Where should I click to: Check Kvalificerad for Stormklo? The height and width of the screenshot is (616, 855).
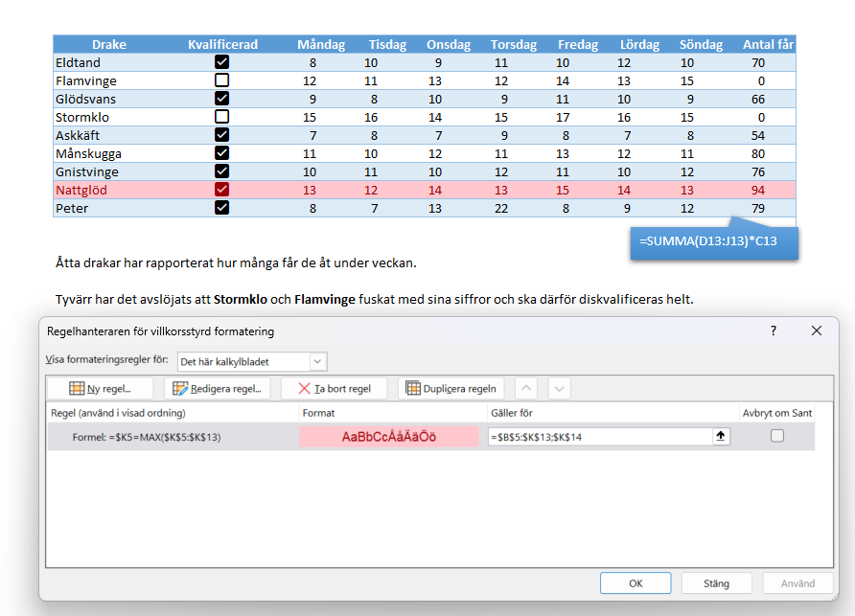point(222,117)
